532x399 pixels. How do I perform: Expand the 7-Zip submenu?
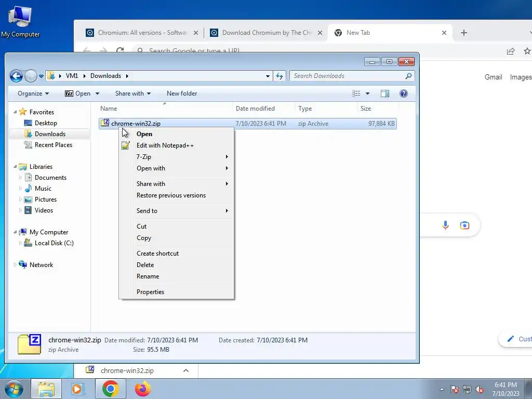(x=177, y=157)
